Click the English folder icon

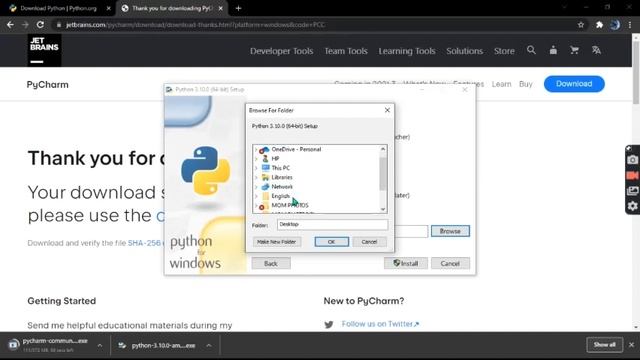click(265, 196)
